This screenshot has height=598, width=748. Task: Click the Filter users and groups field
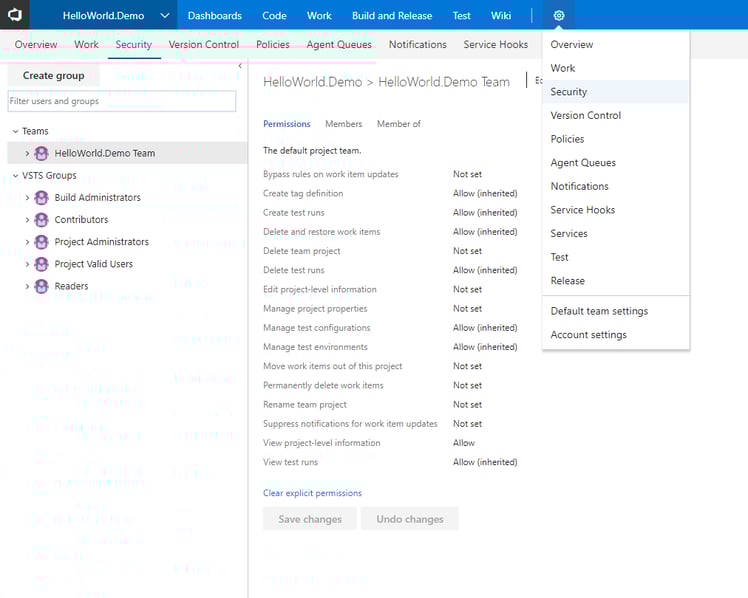coord(122,101)
